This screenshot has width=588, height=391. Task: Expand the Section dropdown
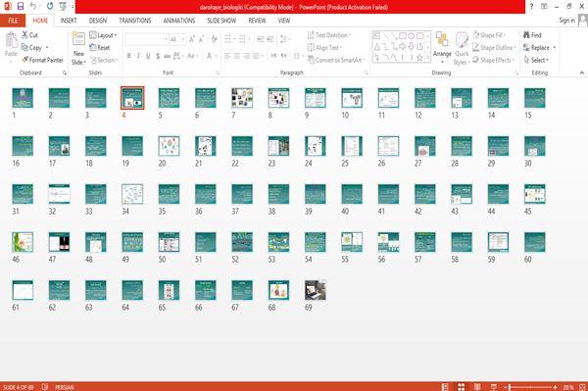click(104, 60)
